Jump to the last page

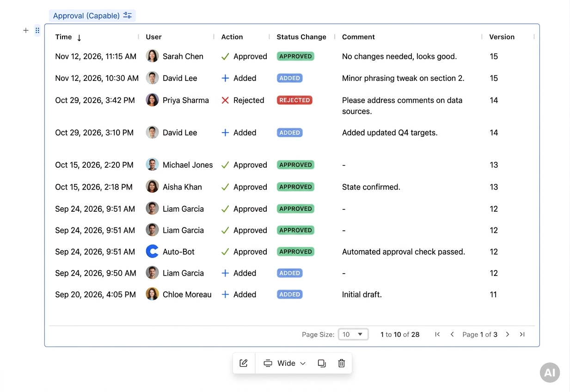tap(522, 334)
